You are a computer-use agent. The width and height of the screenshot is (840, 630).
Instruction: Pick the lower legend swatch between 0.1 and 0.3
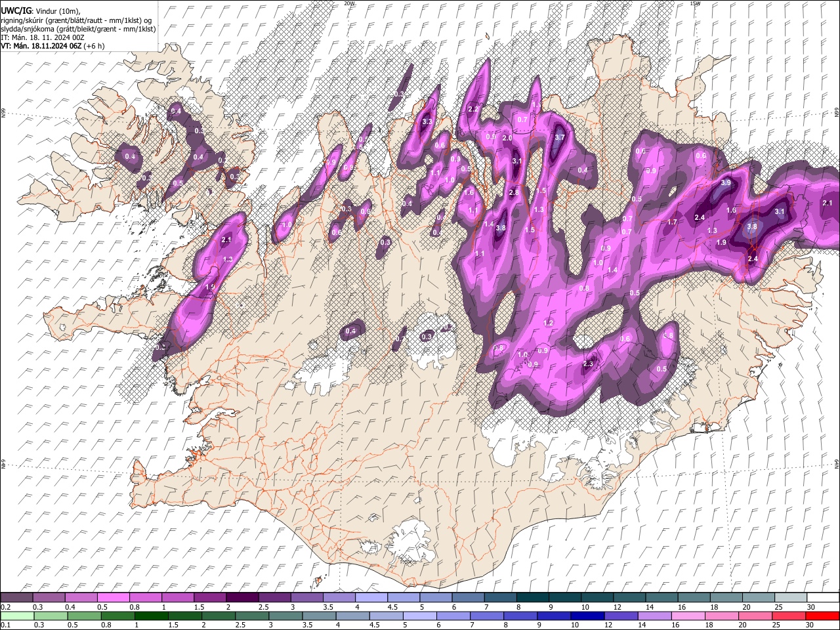[16, 616]
